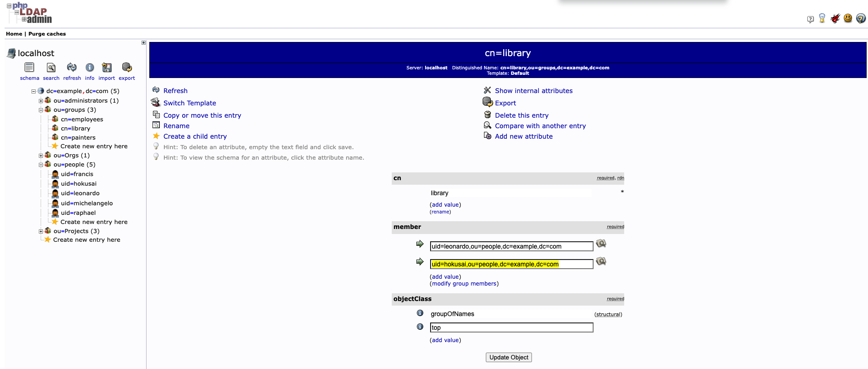This screenshot has height=369, width=868.
Task: Click the Refresh link
Action: pyautogui.click(x=175, y=91)
